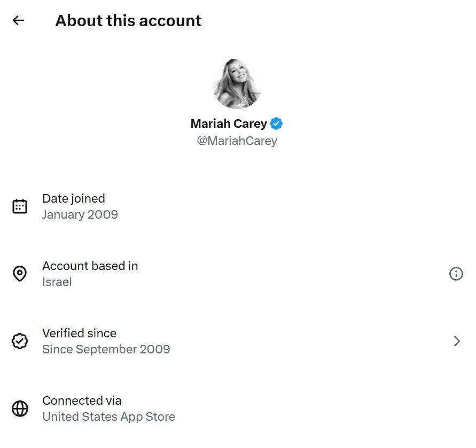Click the January 2009 join date
This screenshot has height=448, width=476.
(80, 215)
